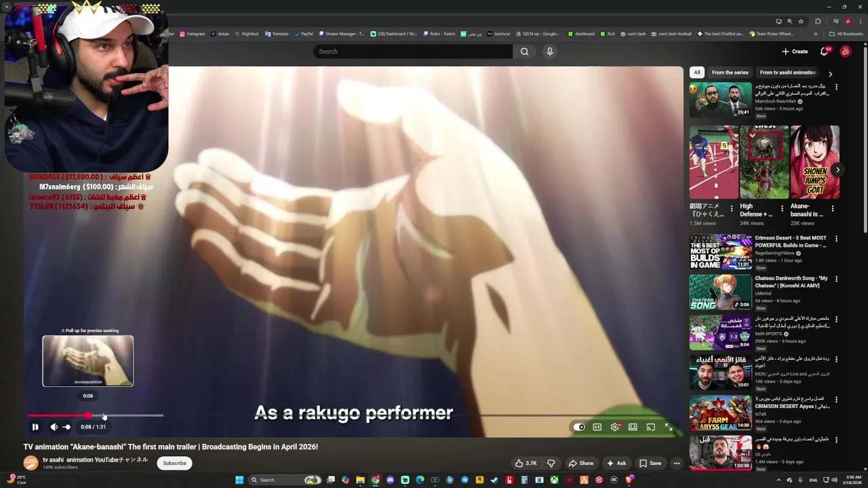
Task: Open more actions three-dot menu
Action: [x=676, y=463]
